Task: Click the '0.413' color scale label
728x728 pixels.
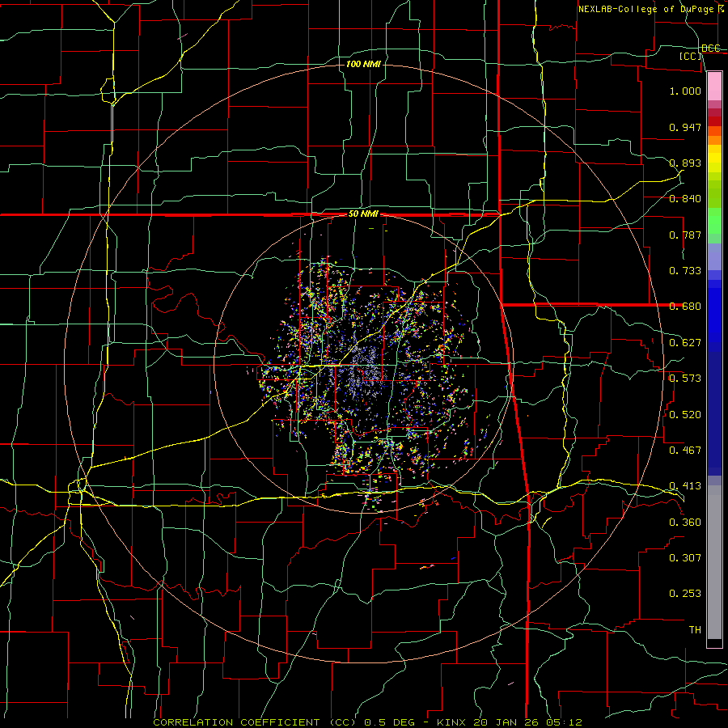Action: pos(685,486)
